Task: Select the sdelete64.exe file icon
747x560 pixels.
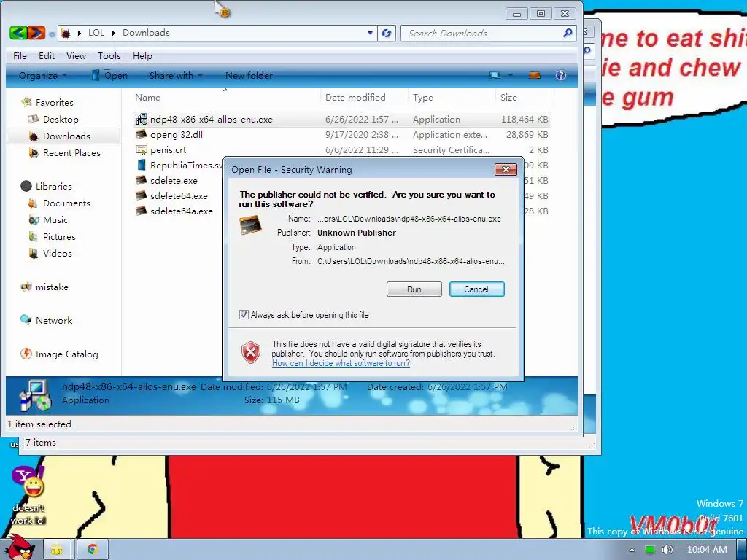Action: click(x=142, y=195)
